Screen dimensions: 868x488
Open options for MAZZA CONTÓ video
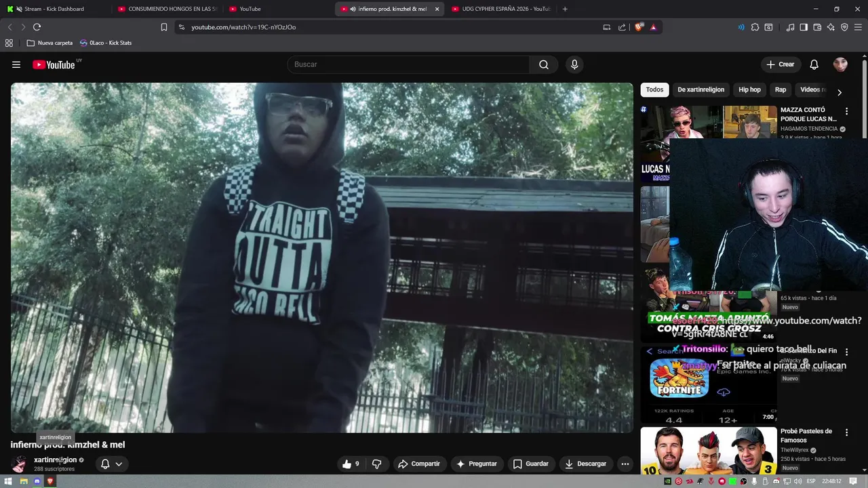[846, 110]
